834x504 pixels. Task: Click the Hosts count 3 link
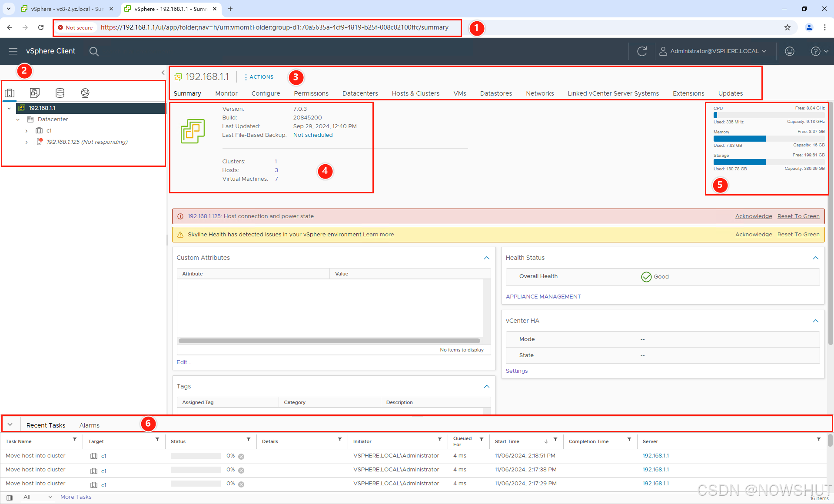[276, 170]
